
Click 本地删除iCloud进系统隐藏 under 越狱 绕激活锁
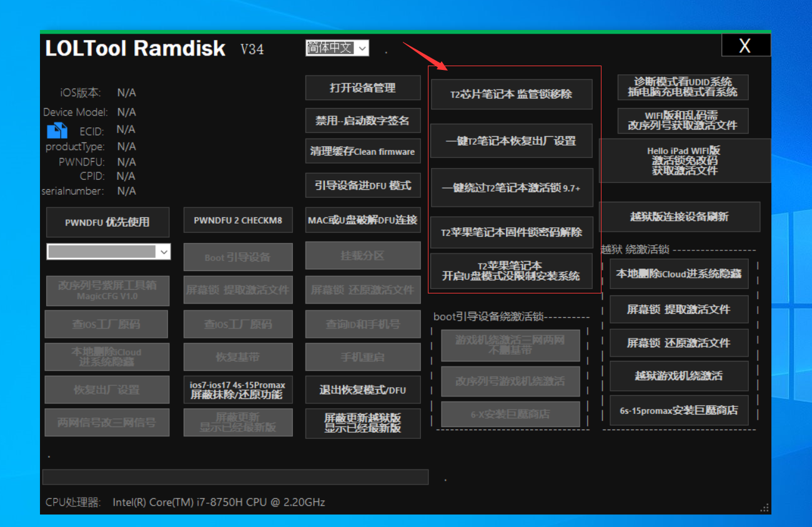click(x=679, y=273)
